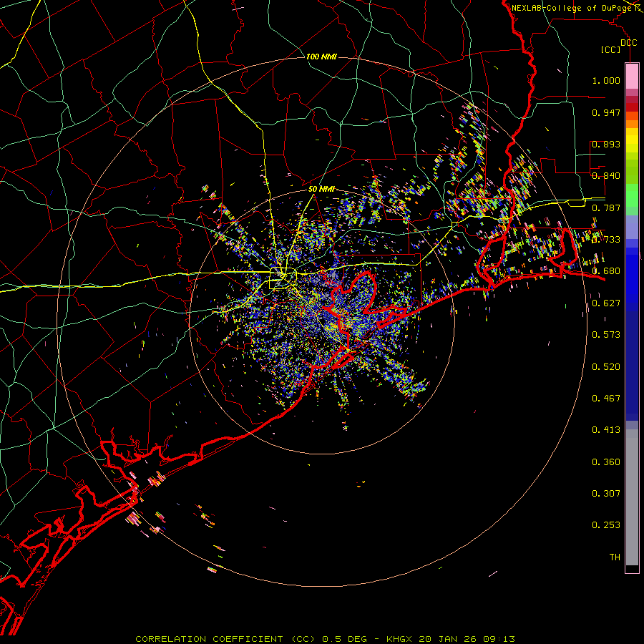Select the 0.680 scale label
The width and height of the screenshot is (644, 644).
coord(606,271)
